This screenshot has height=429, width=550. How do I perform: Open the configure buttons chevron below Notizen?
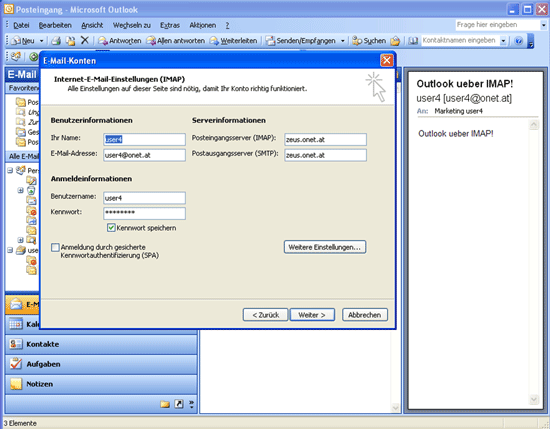click(x=191, y=404)
